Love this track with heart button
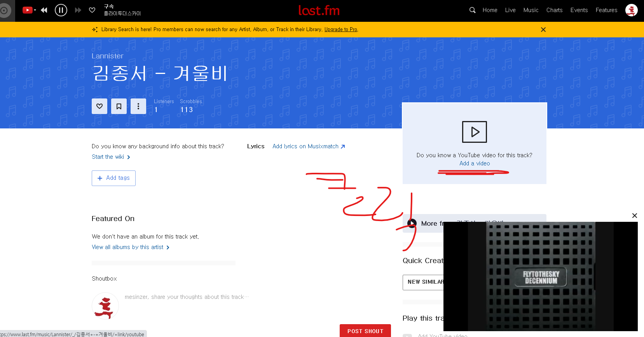Viewport: 644px width, 337px height. click(x=99, y=106)
